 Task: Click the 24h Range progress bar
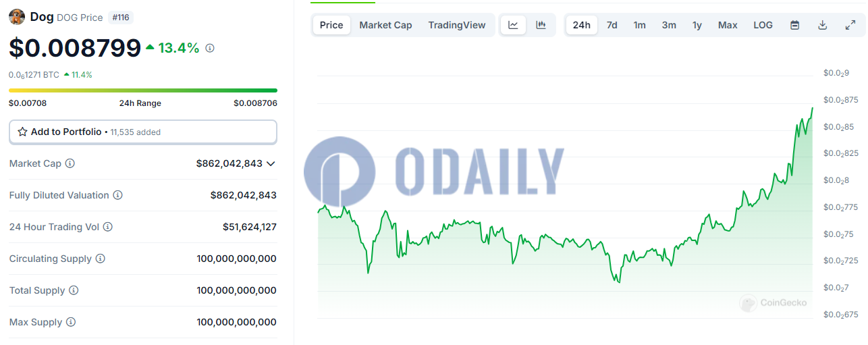pyautogui.click(x=142, y=90)
